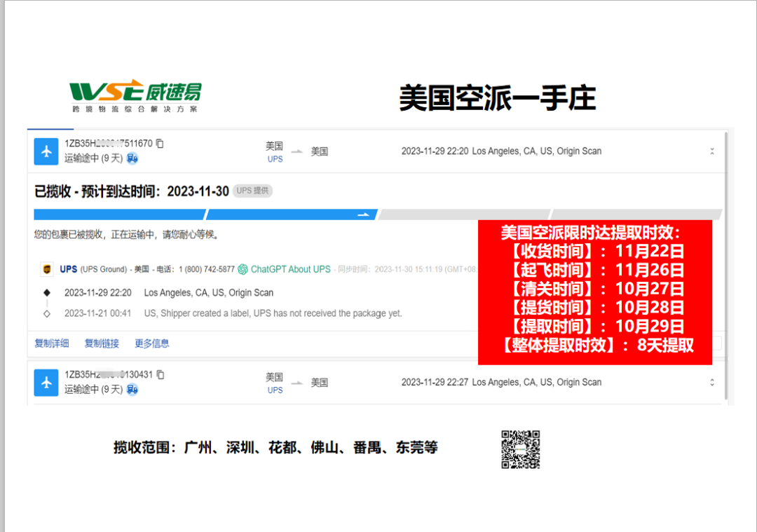
Task: Expand the UPS 提供 badge next to arrival date
Action: pyautogui.click(x=252, y=190)
